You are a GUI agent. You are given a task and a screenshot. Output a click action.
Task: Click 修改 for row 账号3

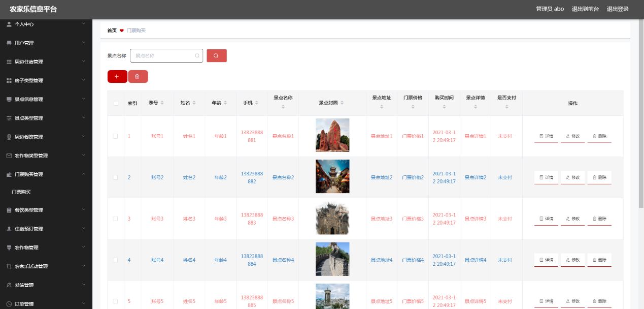coord(572,219)
